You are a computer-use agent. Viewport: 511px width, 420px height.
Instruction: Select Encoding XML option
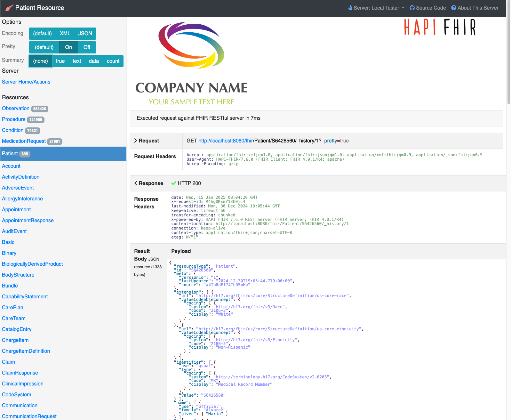tap(65, 34)
